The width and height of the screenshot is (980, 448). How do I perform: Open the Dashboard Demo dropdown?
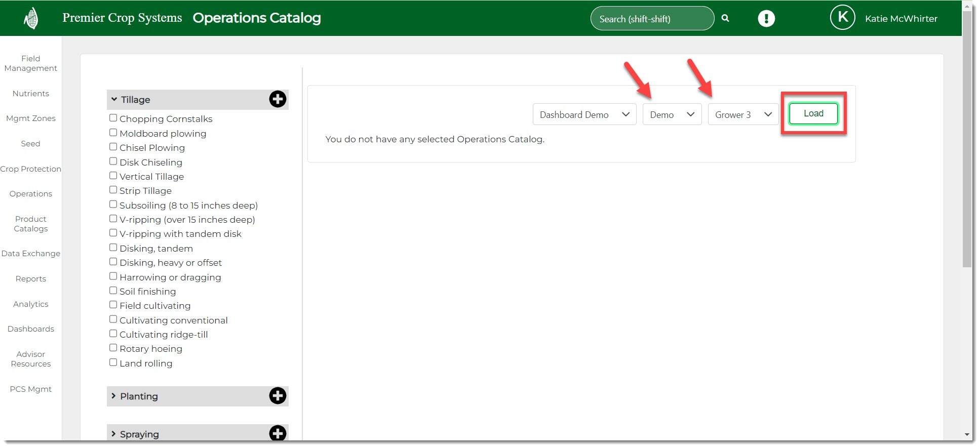click(584, 114)
